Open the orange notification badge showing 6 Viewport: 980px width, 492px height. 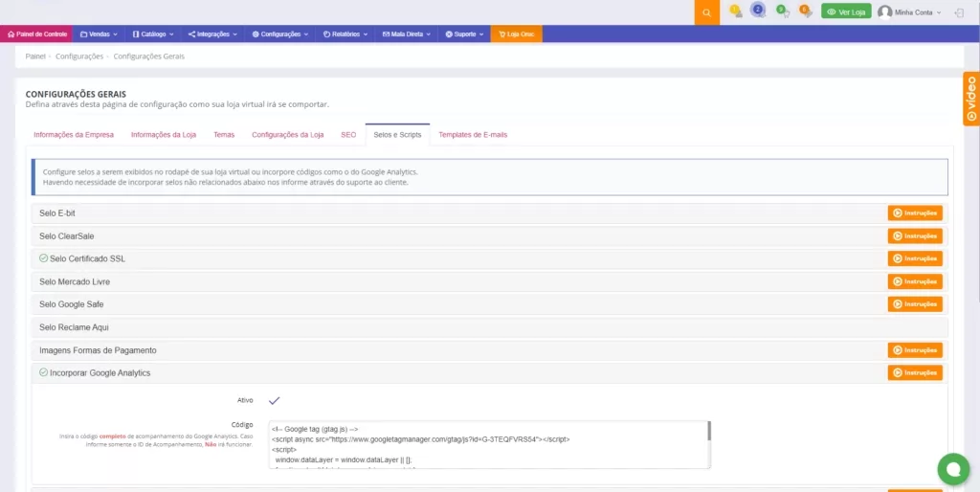pos(806,11)
